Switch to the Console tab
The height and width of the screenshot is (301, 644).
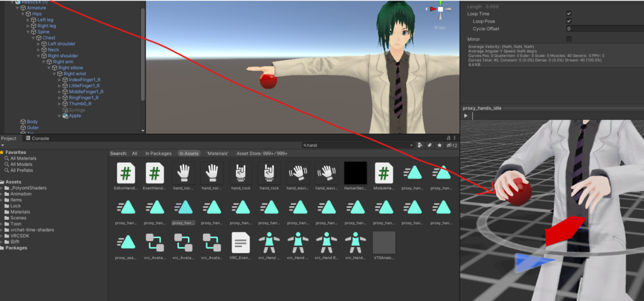click(37, 138)
